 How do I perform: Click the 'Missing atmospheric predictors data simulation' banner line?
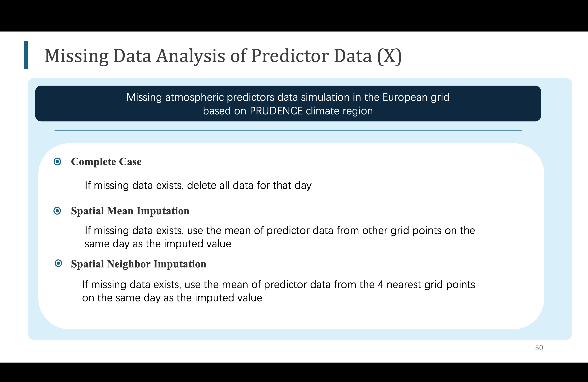pyautogui.click(x=288, y=97)
